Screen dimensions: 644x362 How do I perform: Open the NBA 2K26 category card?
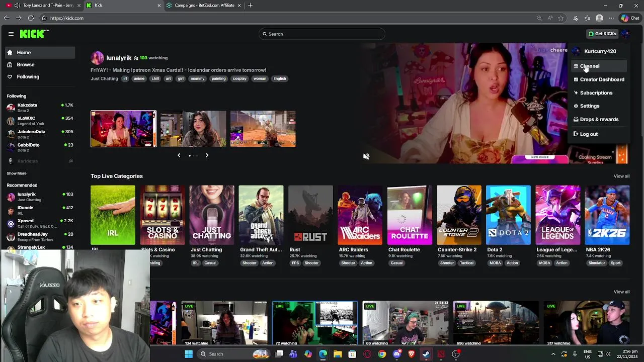point(607,215)
